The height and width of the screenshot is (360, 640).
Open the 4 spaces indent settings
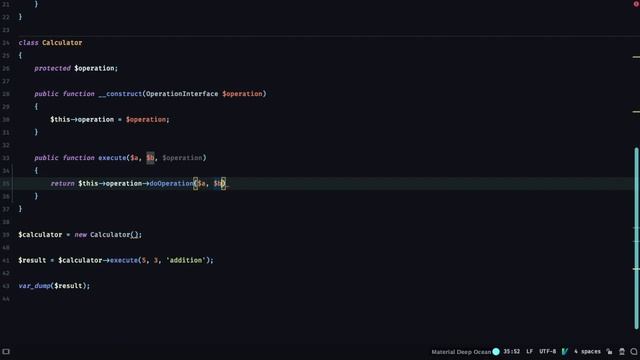(587, 351)
